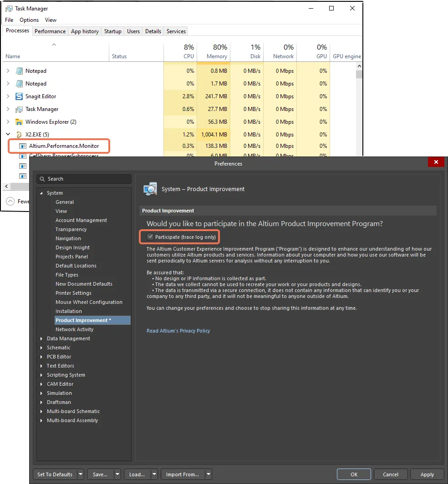Screen dimensions: 448x484
Task: Switch to the Performance tab
Action: tap(50, 31)
